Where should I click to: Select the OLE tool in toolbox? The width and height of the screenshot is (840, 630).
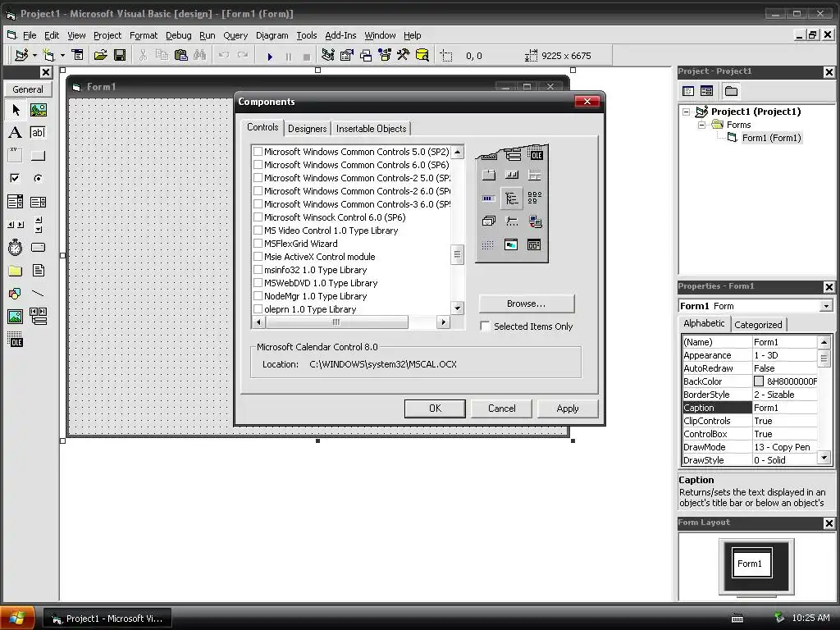(x=16, y=339)
